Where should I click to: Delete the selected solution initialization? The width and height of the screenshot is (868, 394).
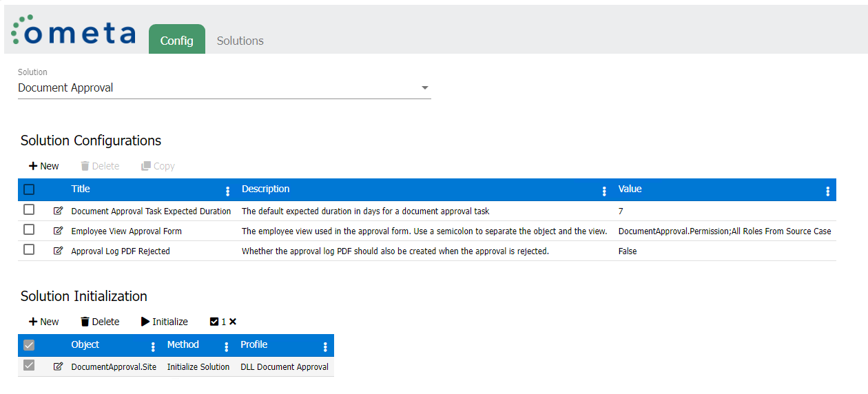[x=100, y=322]
